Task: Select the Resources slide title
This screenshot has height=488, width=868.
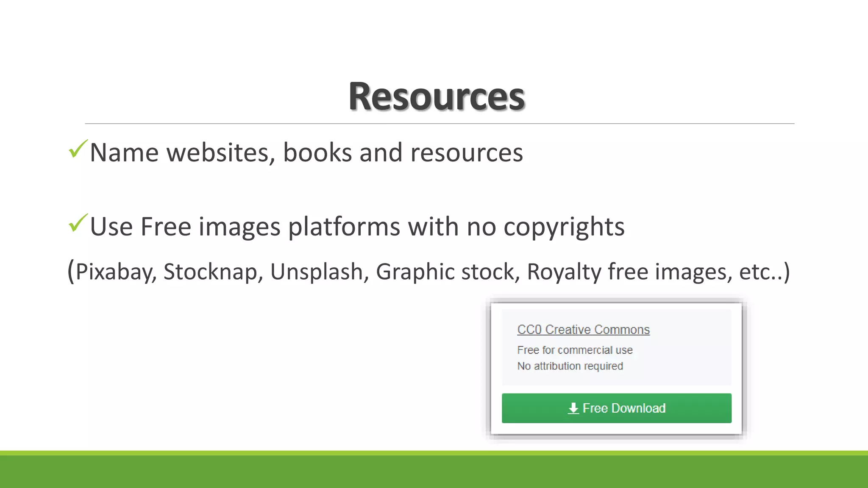Action: coord(437,97)
